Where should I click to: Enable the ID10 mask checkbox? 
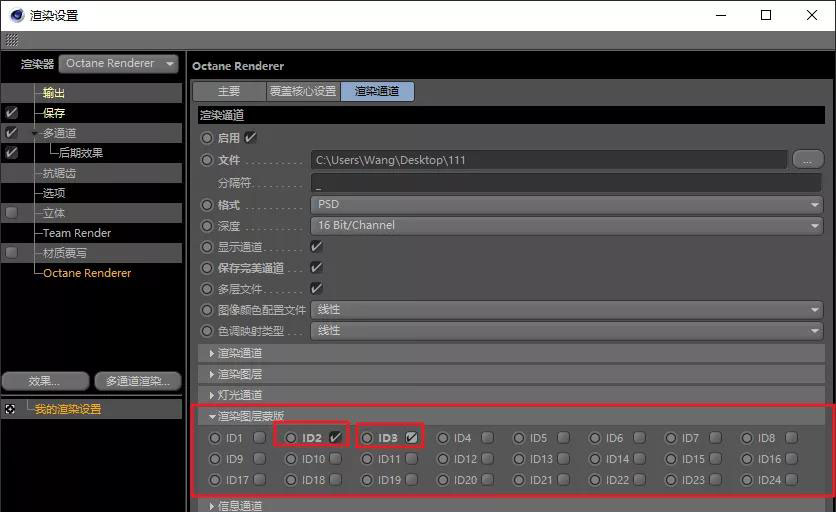(x=335, y=459)
